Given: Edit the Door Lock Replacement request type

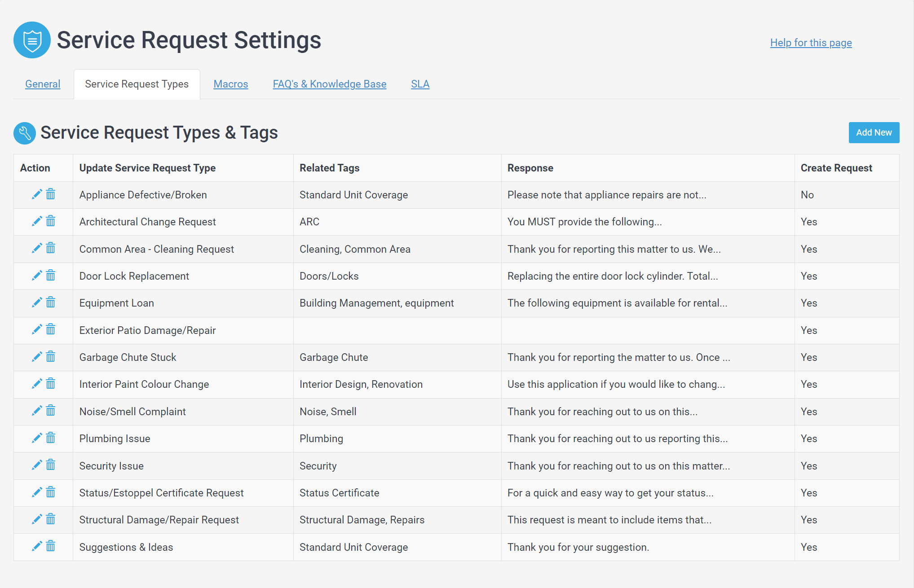Looking at the screenshot, I should (36, 276).
